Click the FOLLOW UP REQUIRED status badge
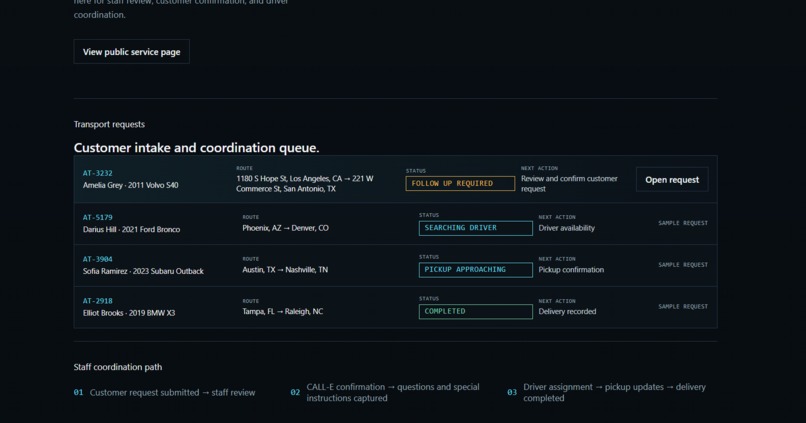Screen dimensions: 806x423 (x=460, y=183)
